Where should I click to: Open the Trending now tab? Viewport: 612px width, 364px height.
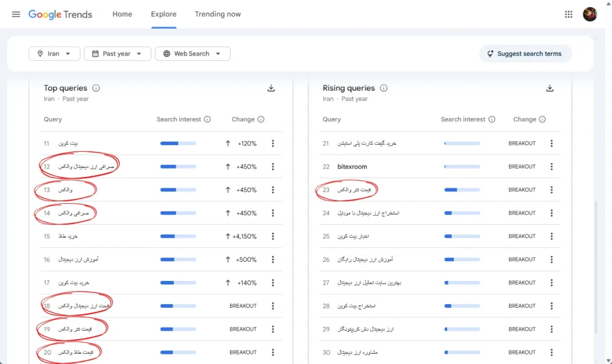click(218, 14)
